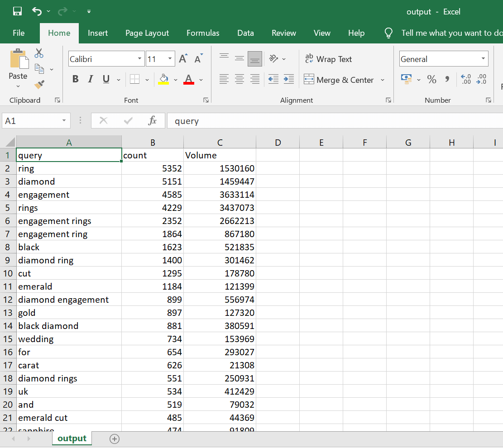Viewport: 503px width, 448px height.
Task: Switch to the Insert tab
Action: pyautogui.click(x=98, y=33)
